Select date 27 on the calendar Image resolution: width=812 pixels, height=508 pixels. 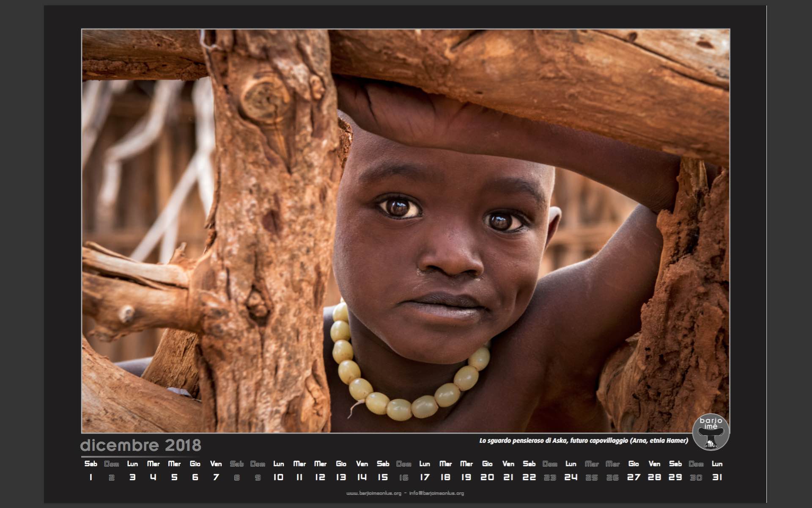[x=634, y=478]
